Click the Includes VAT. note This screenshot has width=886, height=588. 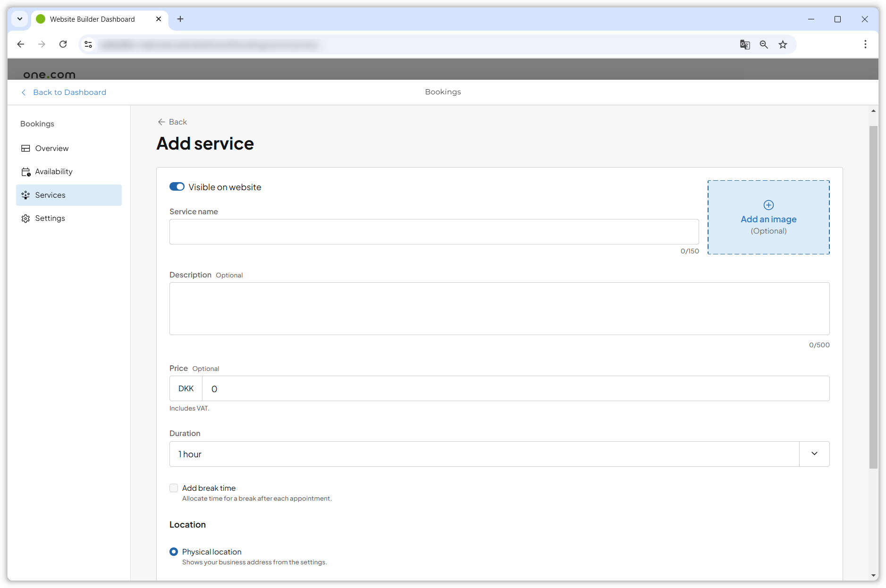click(x=189, y=408)
